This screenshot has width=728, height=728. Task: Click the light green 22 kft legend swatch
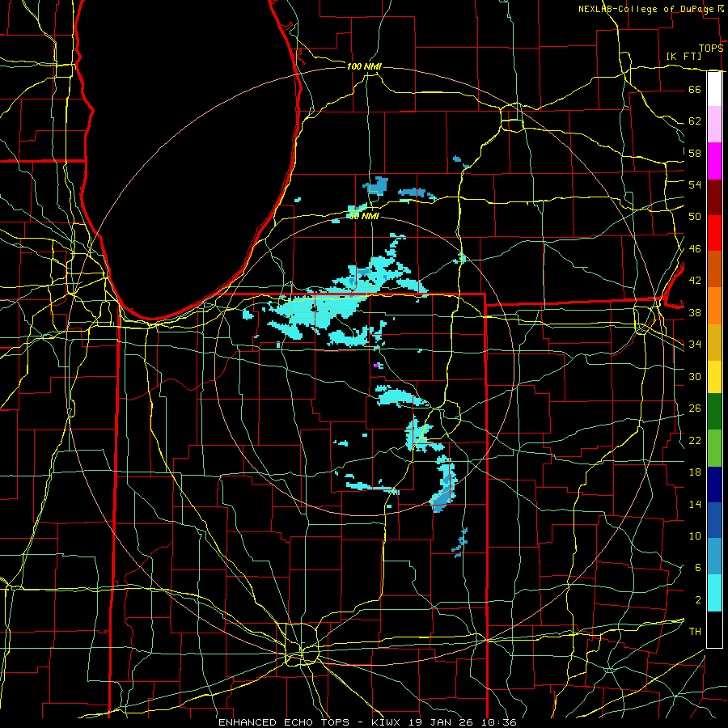714,448
